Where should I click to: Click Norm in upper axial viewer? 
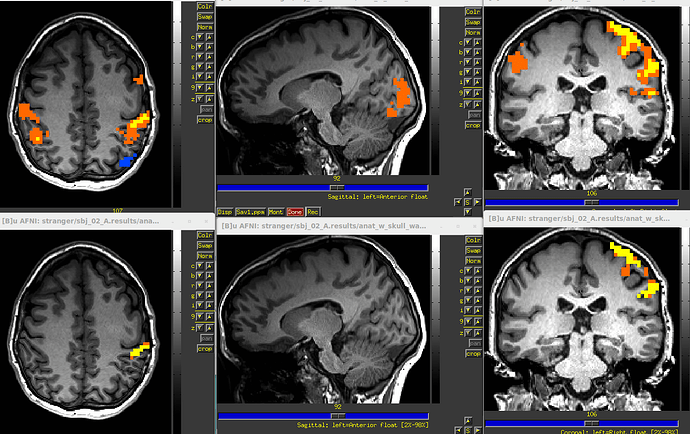205,27
